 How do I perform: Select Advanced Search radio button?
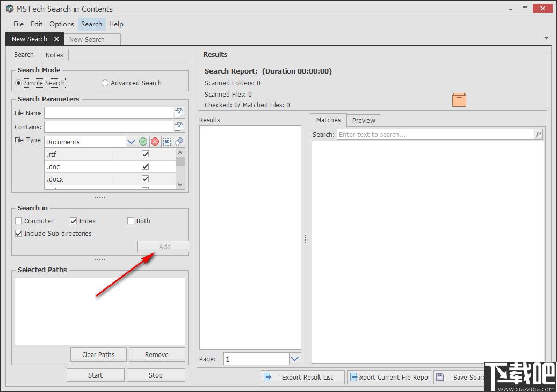105,83
